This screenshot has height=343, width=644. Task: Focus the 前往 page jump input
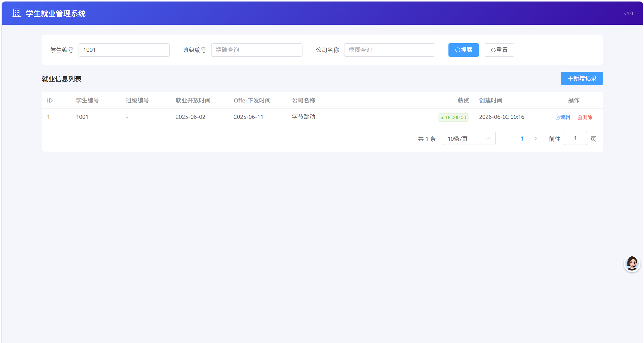[575, 138]
